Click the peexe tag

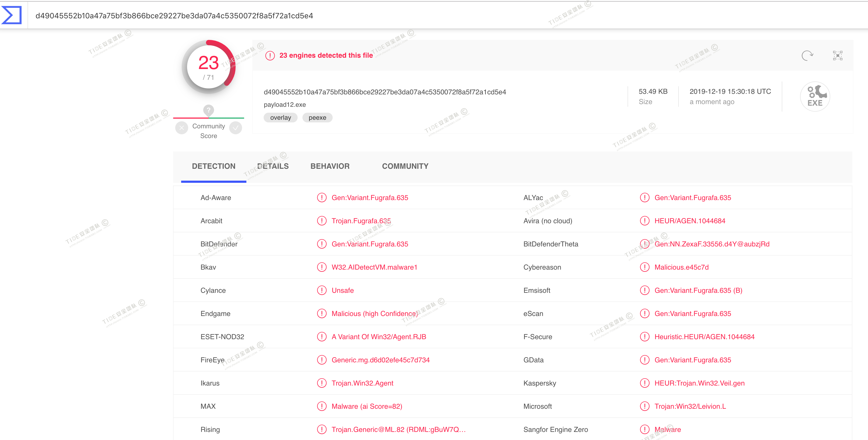(317, 118)
